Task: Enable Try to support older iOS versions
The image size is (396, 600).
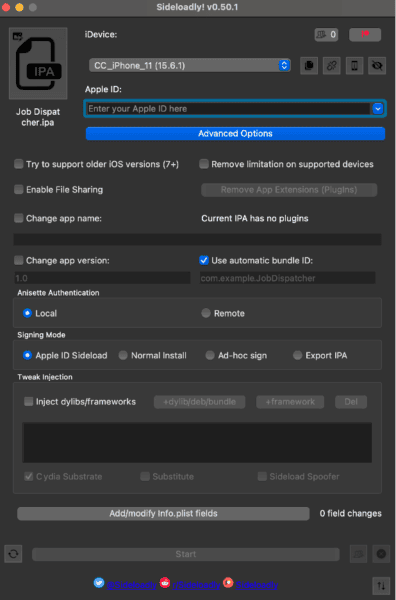Action: [x=19, y=164]
